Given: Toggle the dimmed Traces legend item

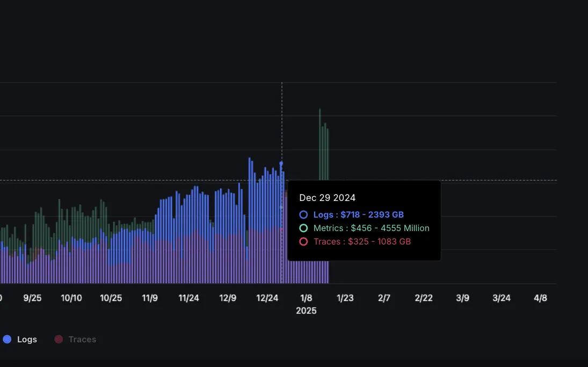Looking at the screenshot, I should click(75, 339).
